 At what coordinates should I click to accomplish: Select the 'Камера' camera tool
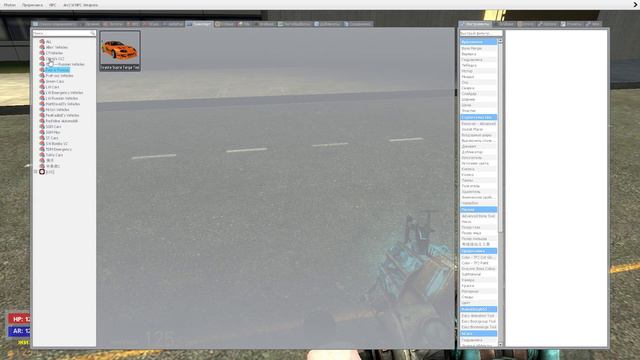(478, 280)
